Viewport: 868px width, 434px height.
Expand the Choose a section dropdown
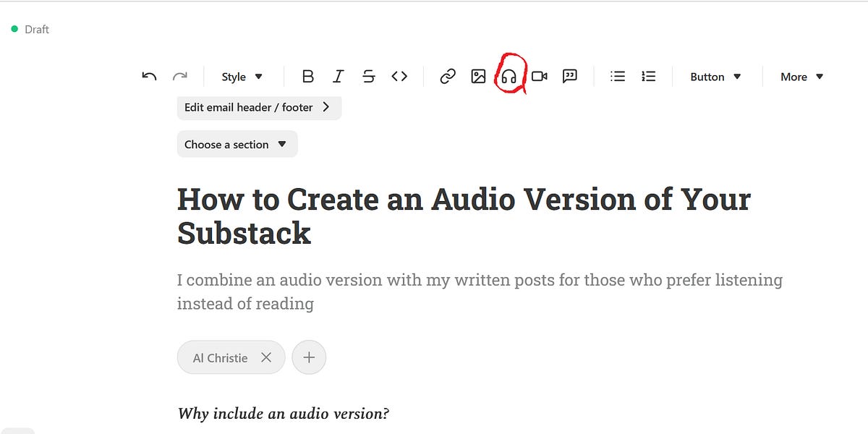click(237, 144)
